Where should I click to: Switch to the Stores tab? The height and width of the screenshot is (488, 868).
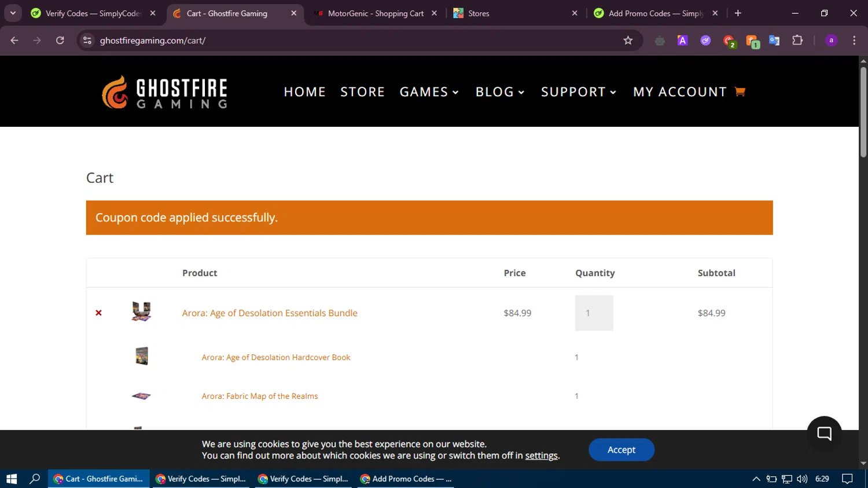(515, 13)
